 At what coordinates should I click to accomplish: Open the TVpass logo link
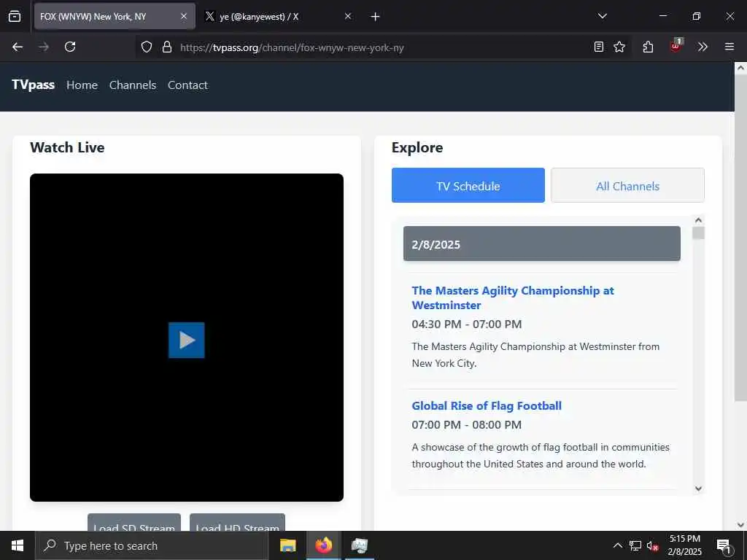(33, 85)
